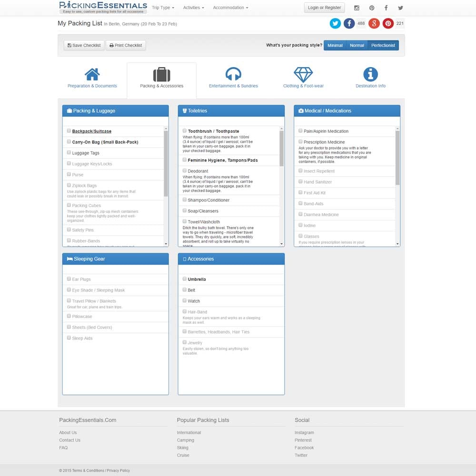Open Camping packing list link
This screenshot has width=476, height=476.
(186, 440)
